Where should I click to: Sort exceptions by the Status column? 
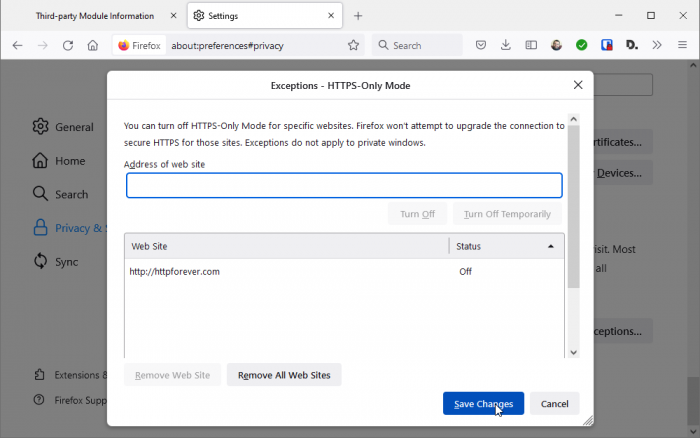pos(506,246)
